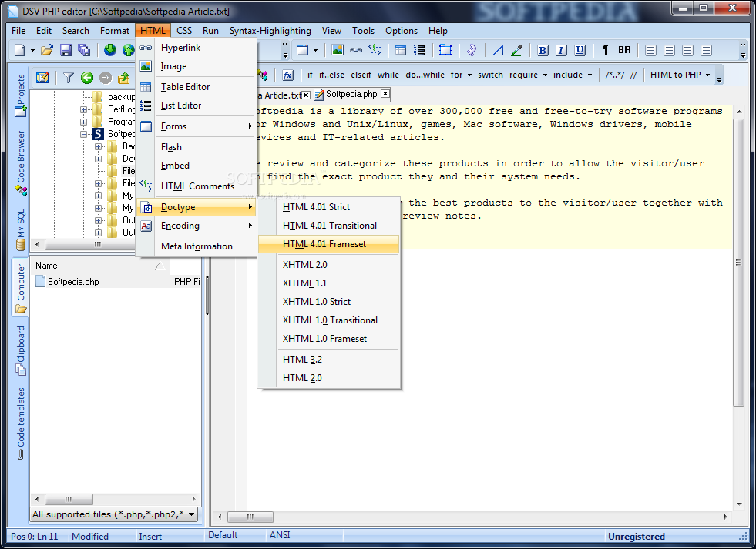Open the Code templates side tab
This screenshot has height=549, width=756.
[21, 423]
